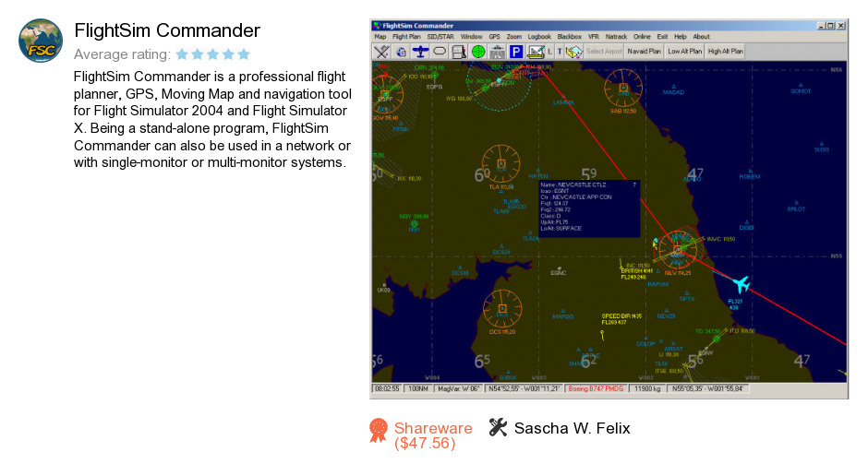Screen dimensions: 868x476
Task: Click the wrench developer icon beside Sascha W. Felix
Action: coord(498,427)
